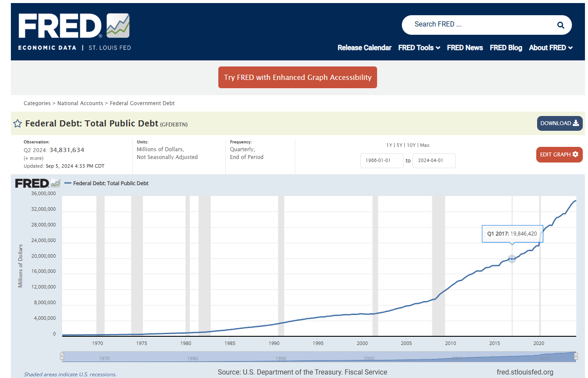Go to Categories breadcrumb
Viewport: 588px width, 378px height.
(x=37, y=103)
